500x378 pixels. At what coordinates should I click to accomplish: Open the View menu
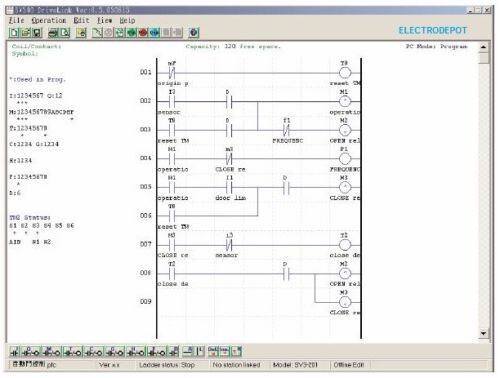click(x=105, y=21)
